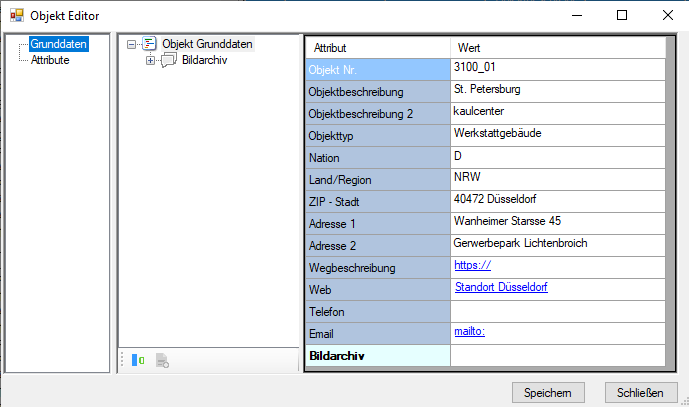The height and width of the screenshot is (407, 689).
Task: Edit the value St. Petersburg
Action: click(558, 91)
